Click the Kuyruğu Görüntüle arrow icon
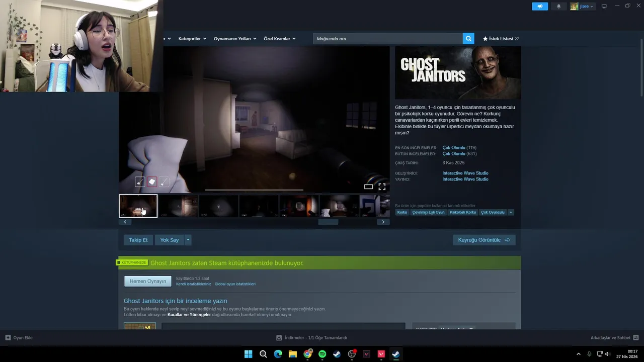Screen dimensions: 644x362 (507, 240)
